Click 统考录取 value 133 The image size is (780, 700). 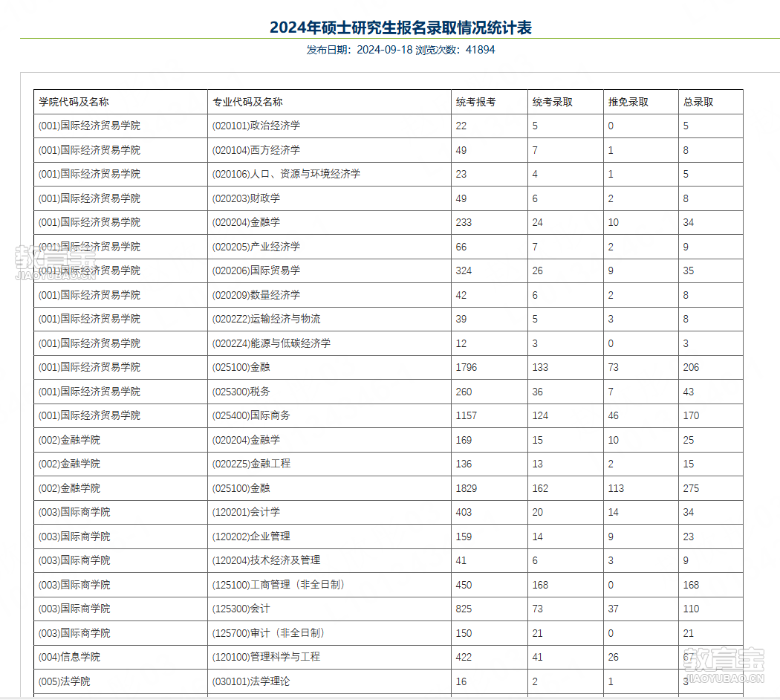540,367
